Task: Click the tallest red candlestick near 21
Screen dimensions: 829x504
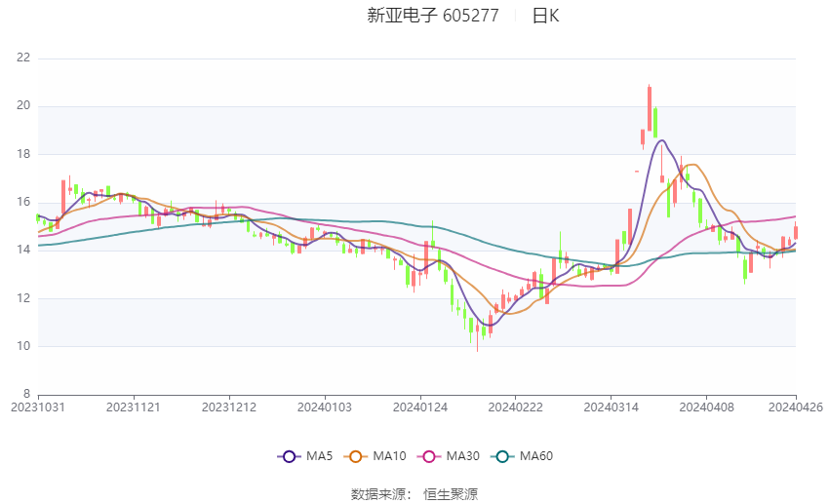Action: (x=650, y=108)
